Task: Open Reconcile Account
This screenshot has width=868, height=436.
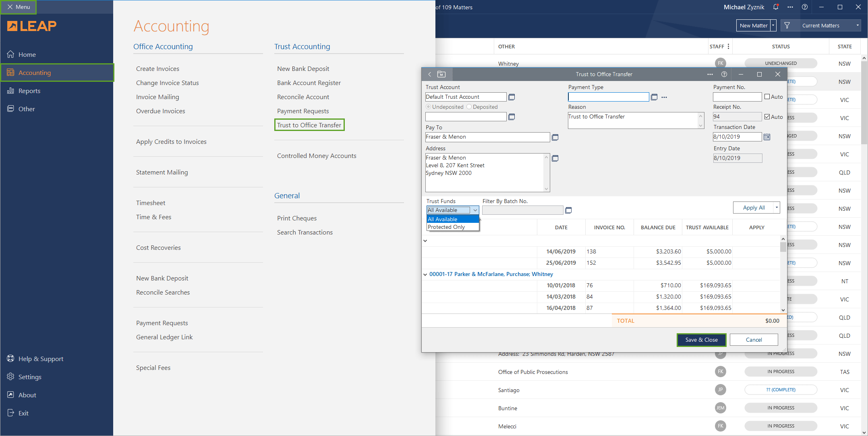Action: point(303,97)
